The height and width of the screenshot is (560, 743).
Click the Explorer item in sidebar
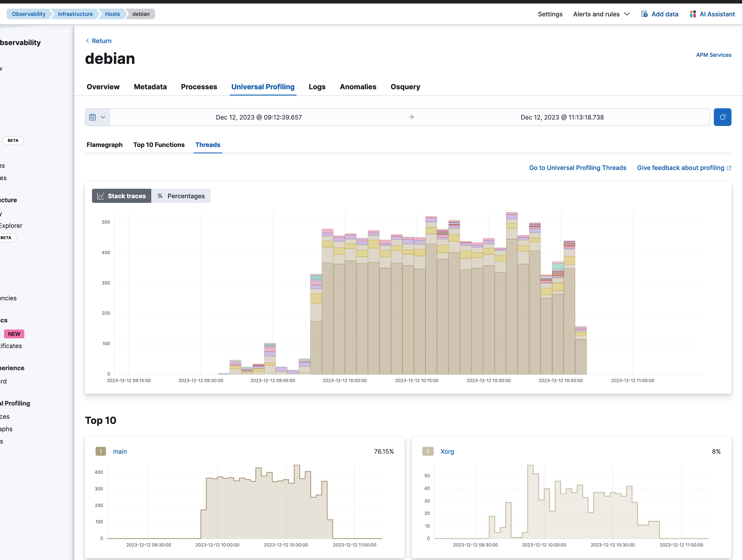point(11,226)
